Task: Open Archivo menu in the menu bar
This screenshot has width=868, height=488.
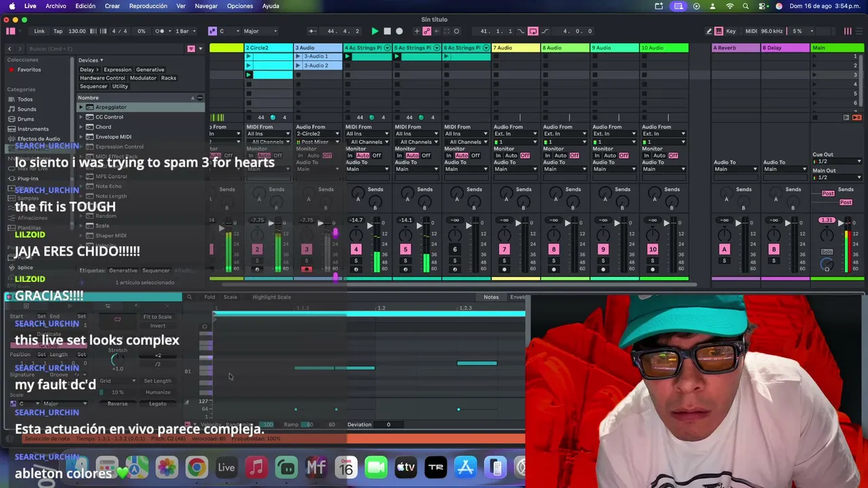Action: pyautogui.click(x=56, y=6)
